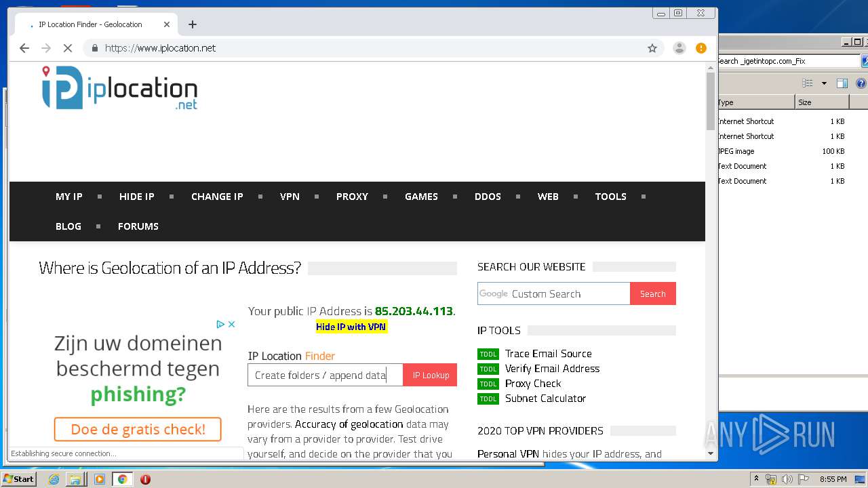Click the clock showing 8:55 PM
This screenshot has height=488, width=868.
(833, 479)
